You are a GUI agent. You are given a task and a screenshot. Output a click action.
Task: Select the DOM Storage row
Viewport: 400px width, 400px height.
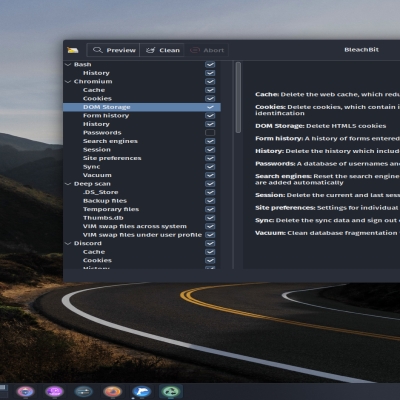(x=142, y=107)
